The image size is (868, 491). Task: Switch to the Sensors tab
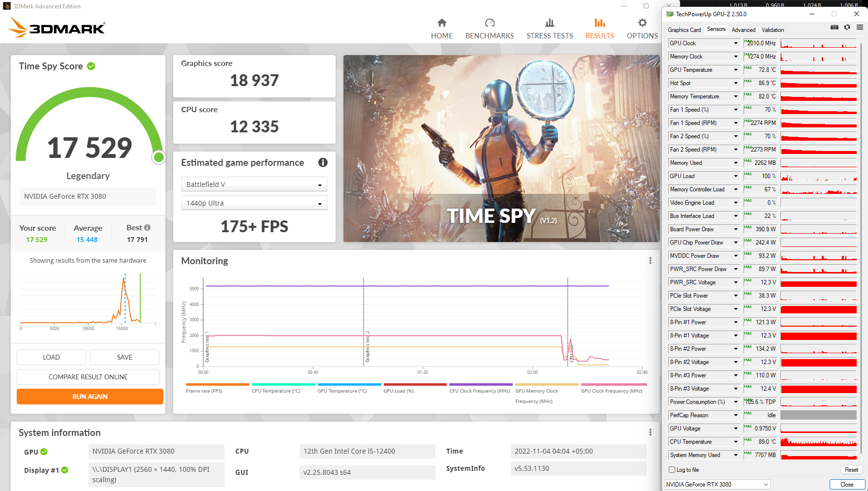pyautogui.click(x=716, y=29)
